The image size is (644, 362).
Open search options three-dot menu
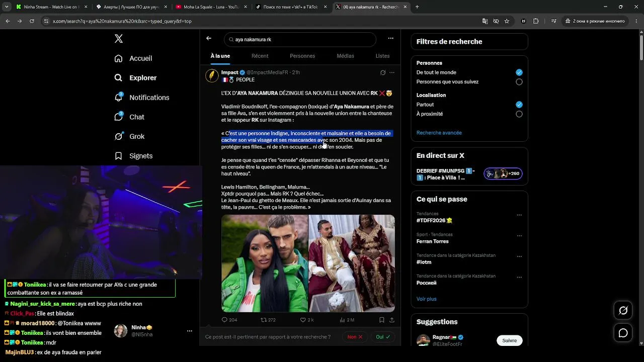[390, 39]
